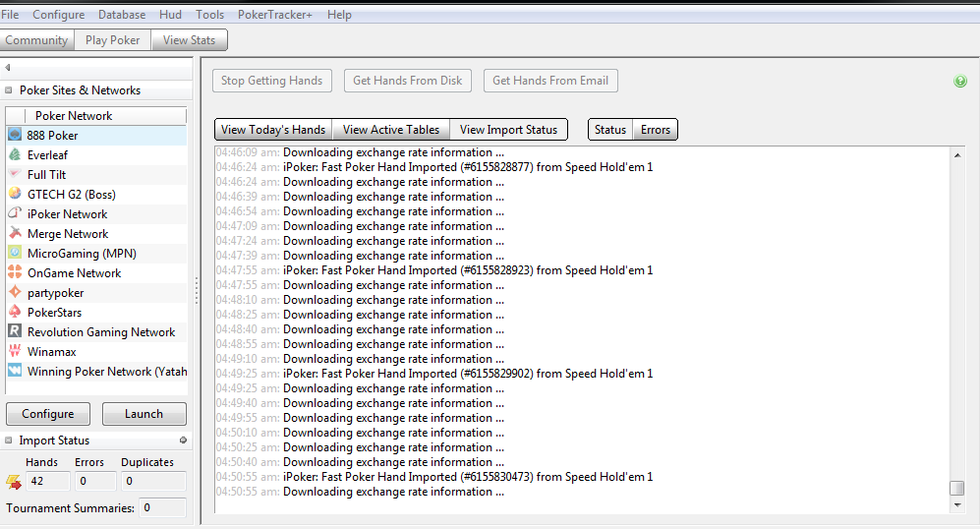Click Stop Getting Hands button
This screenshot has width=980, height=529.
[272, 81]
